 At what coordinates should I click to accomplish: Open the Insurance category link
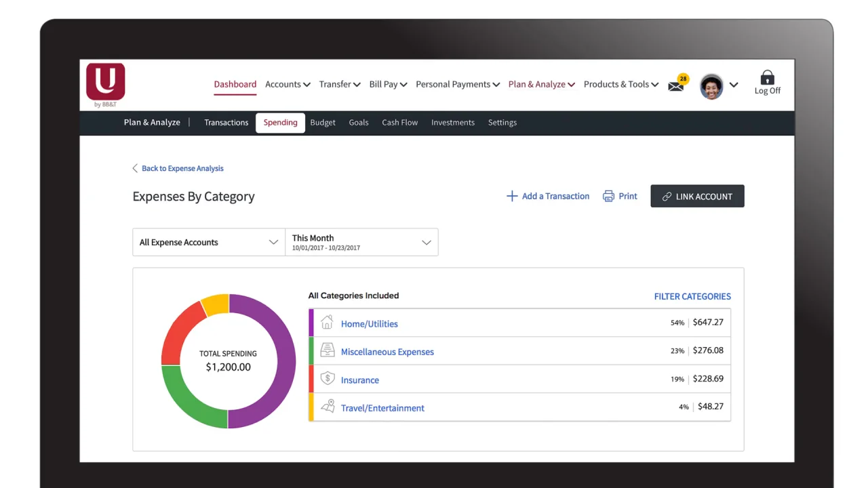[x=360, y=380]
